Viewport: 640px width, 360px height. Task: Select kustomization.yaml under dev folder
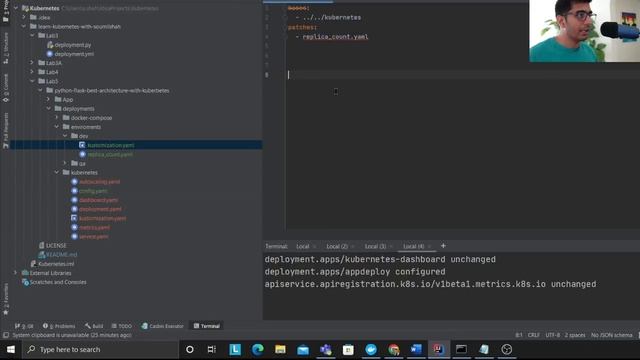coord(111,145)
